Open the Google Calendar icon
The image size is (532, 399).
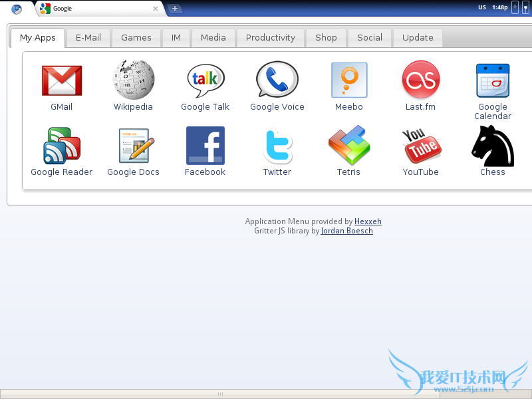[x=493, y=80]
